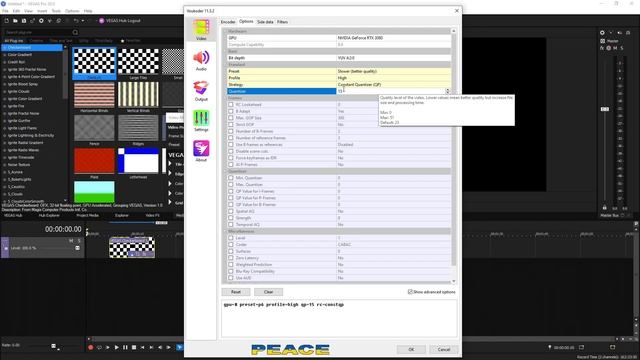Click the Clear button
Image resolution: width=640 pixels, height=360 pixels.
268,292
